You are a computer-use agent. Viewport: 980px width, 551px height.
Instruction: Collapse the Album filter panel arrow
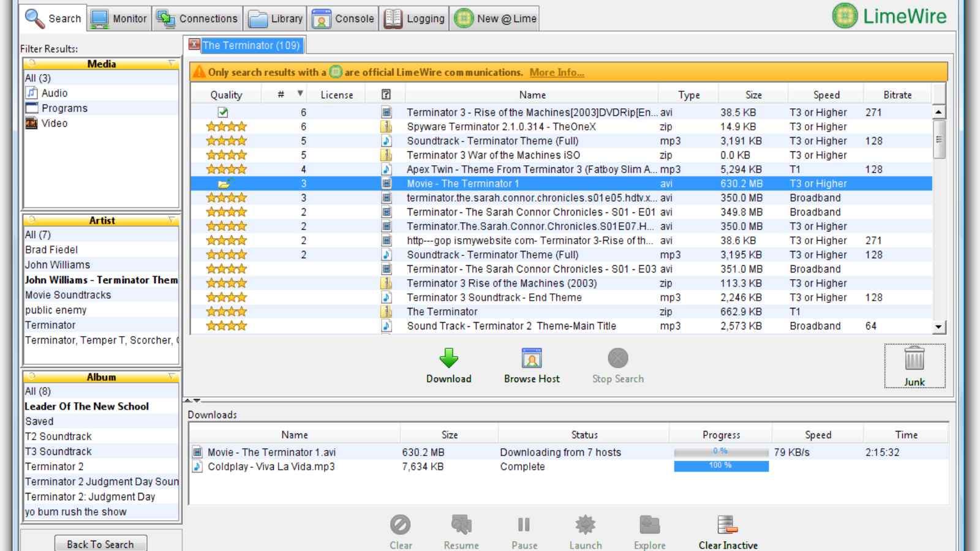click(x=172, y=377)
